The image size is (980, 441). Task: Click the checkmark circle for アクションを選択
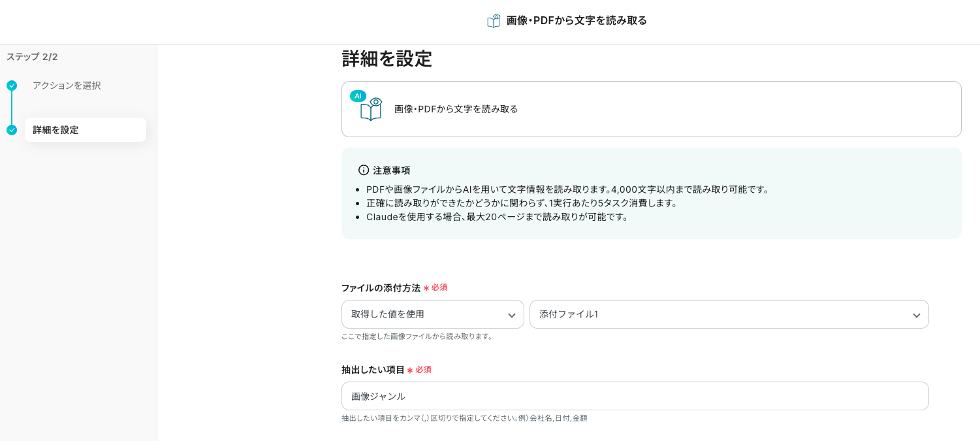(x=12, y=86)
